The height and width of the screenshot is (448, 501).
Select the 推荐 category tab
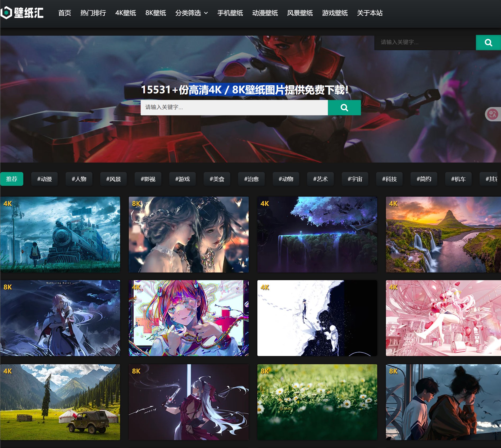(12, 179)
